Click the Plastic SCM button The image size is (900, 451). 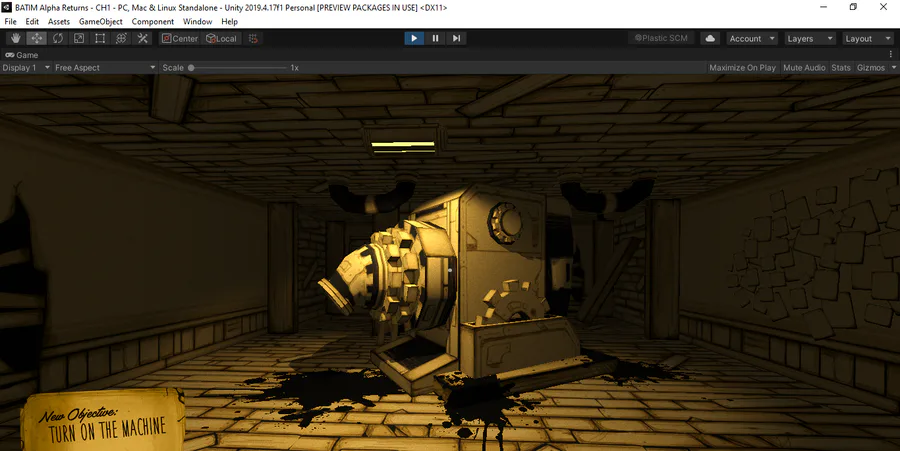661,38
